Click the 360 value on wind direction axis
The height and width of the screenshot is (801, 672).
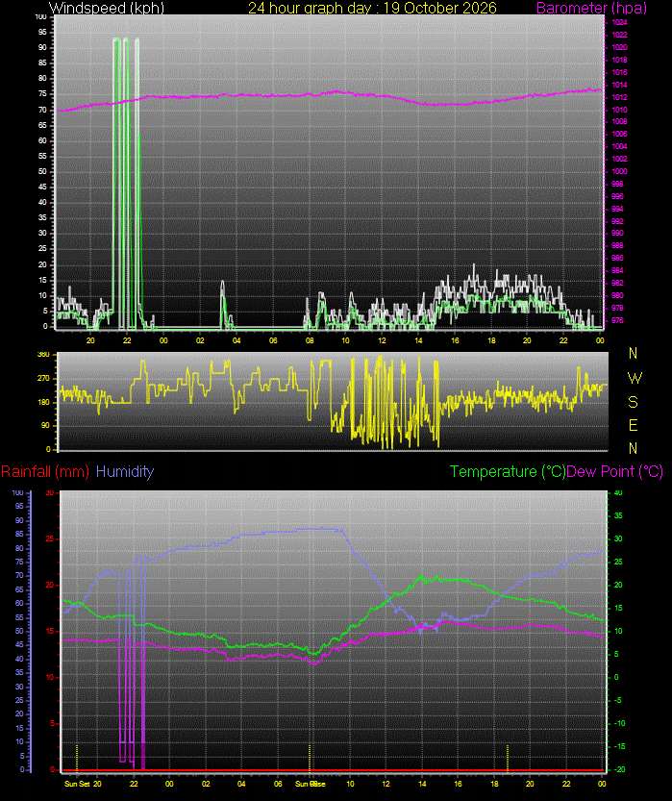(44, 355)
